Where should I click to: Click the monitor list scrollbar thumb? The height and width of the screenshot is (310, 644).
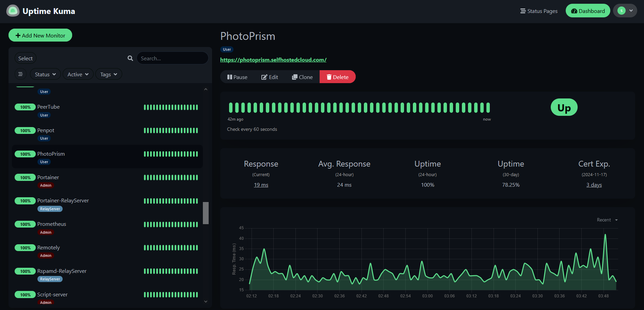point(206,213)
